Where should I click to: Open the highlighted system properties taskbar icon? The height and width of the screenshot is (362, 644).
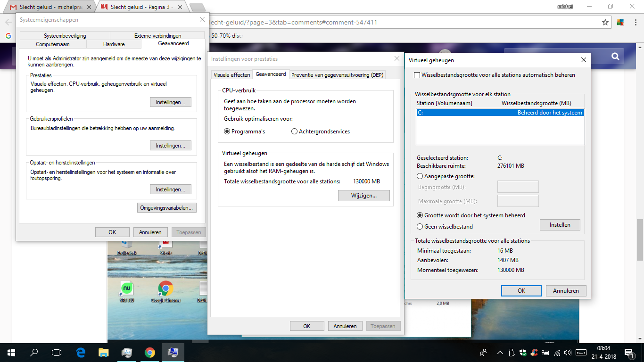pyautogui.click(x=173, y=352)
